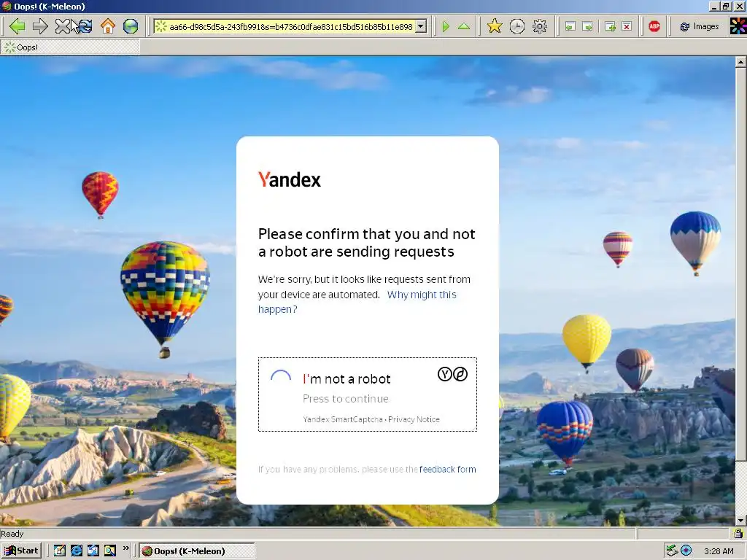
Task: Click the security padlock in status bar
Action: click(x=738, y=533)
